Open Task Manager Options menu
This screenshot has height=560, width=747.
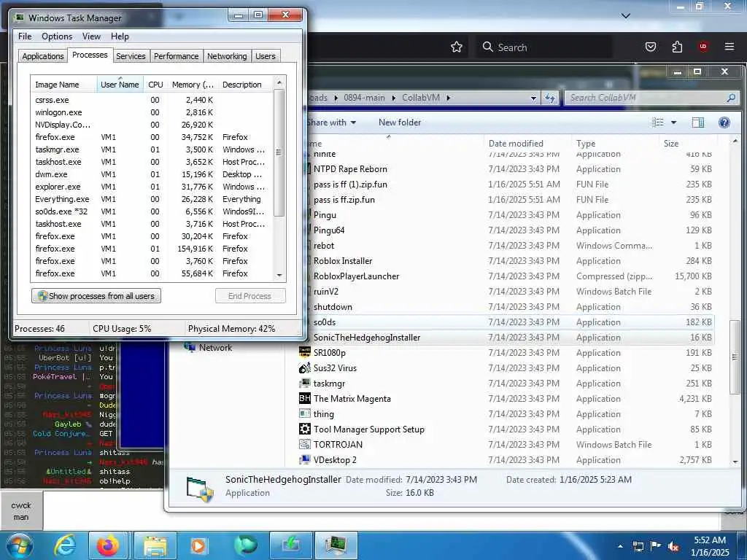pyautogui.click(x=57, y=36)
